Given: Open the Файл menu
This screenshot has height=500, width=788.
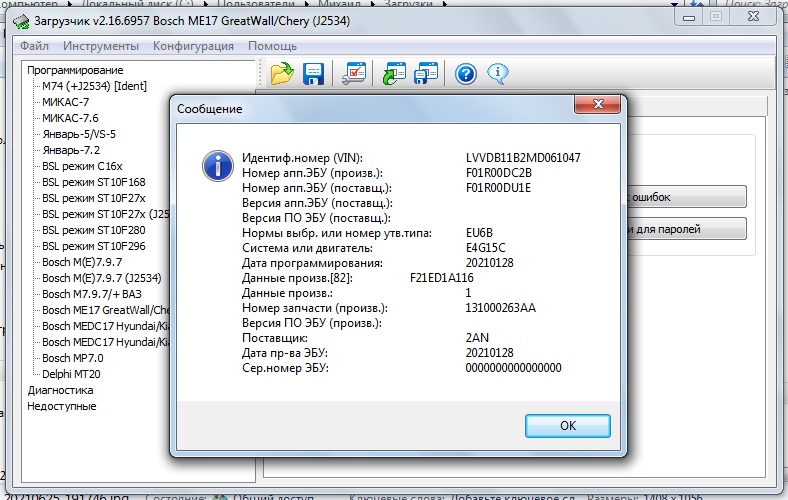Looking at the screenshot, I should [34, 46].
